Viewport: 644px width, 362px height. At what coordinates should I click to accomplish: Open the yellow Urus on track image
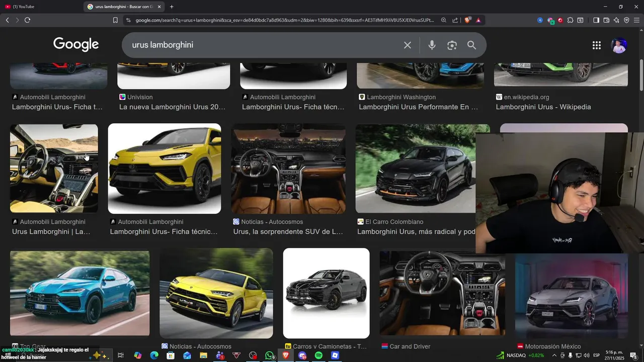[x=216, y=293]
